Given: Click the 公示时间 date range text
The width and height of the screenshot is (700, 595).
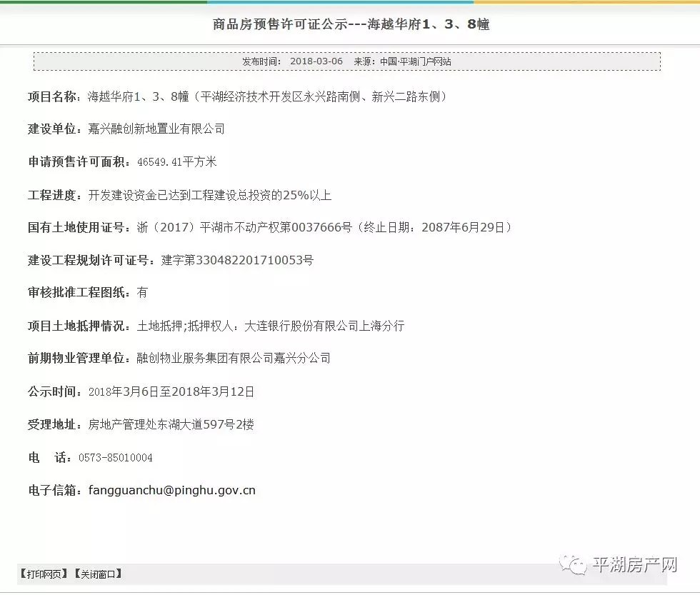Looking at the screenshot, I should 171,392.
